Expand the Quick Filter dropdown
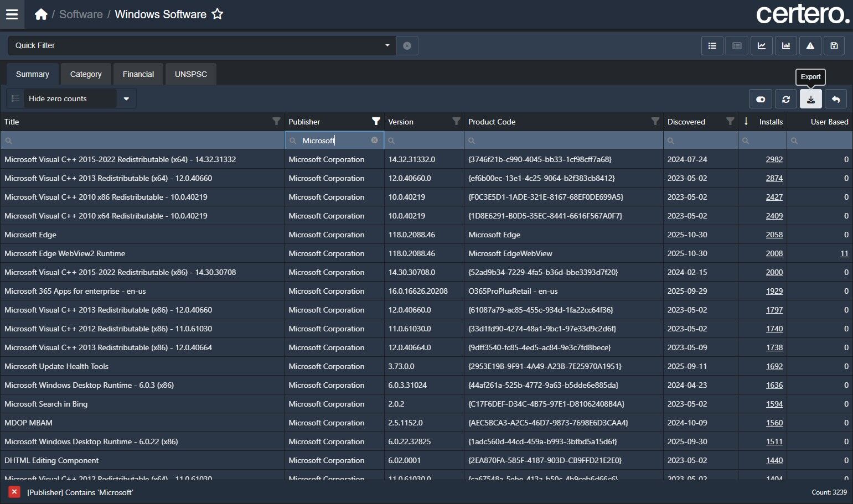The width and height of the screenshot is (853, 504). point(387,45)
